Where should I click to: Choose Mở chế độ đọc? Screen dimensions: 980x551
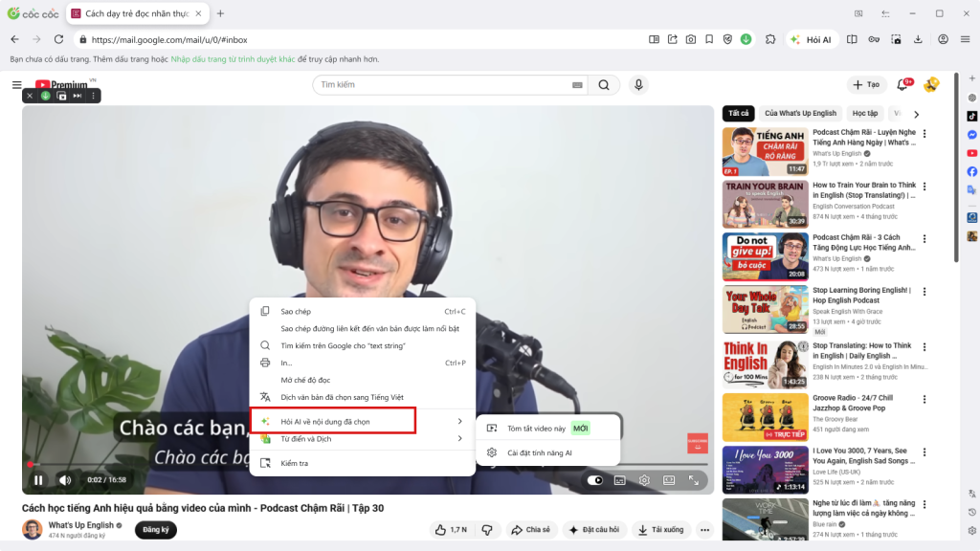point(363,380)
